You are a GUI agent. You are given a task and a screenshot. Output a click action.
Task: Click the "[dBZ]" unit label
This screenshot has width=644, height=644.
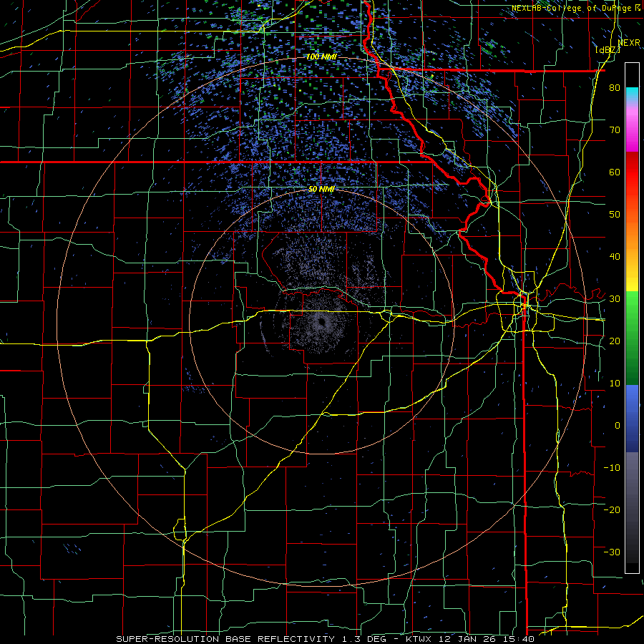(608, 50)
